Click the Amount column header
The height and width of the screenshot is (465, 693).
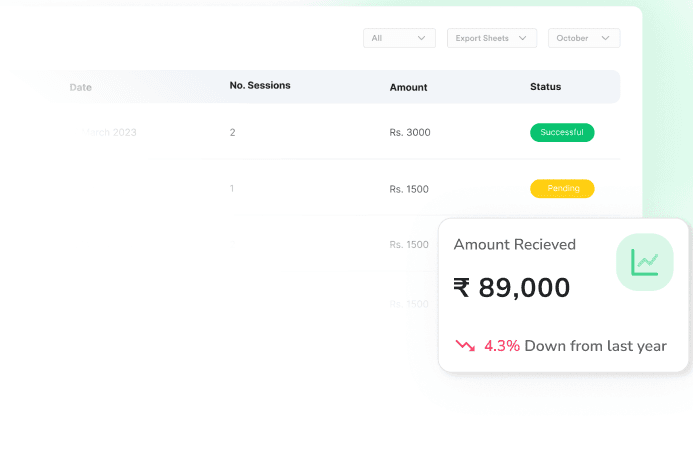click(408, 88)
